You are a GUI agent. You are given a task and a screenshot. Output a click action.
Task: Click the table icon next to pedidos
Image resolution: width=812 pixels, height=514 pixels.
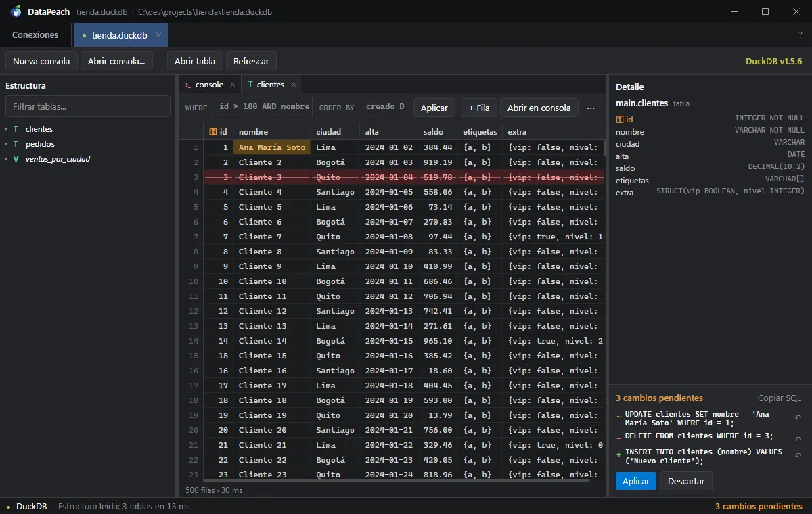16,144
